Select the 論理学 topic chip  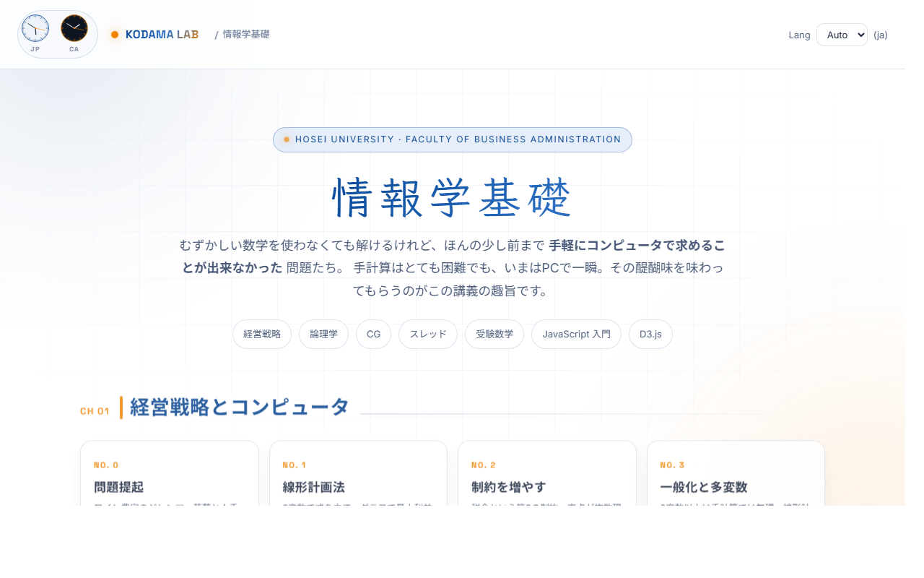pos(323,335)
